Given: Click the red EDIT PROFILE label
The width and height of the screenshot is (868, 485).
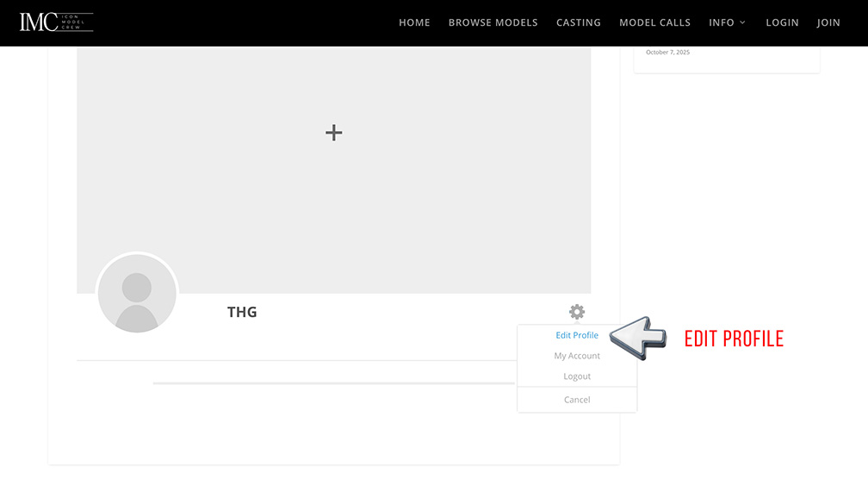Looking at the screenshot, I should 734,339.
